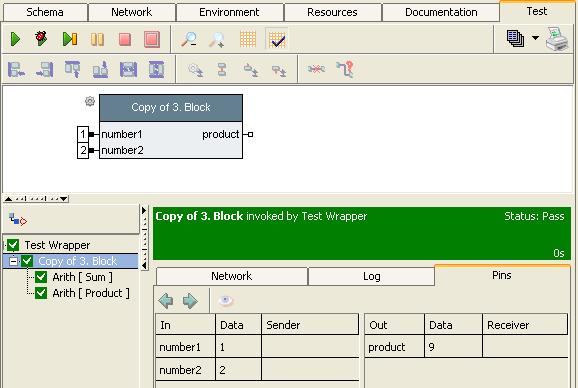578x388 pixels.
Task: Select Test Wrapper in the tree
Action: pos(57,245)
